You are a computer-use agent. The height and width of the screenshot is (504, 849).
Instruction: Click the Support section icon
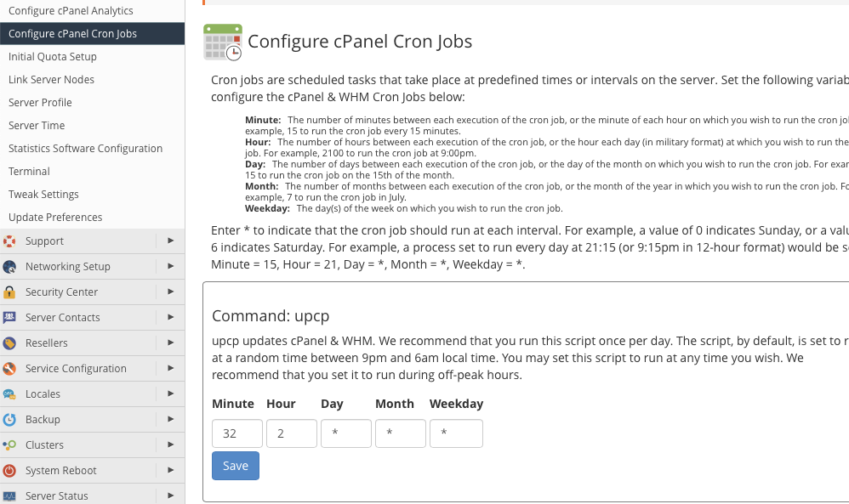(x=9, y=241)
